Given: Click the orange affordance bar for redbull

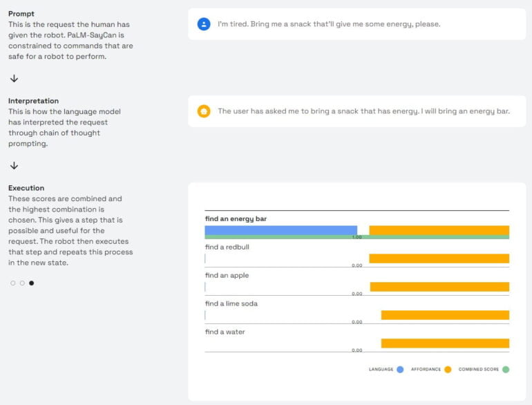Looking at the screenshot, I should coord(439,258).
